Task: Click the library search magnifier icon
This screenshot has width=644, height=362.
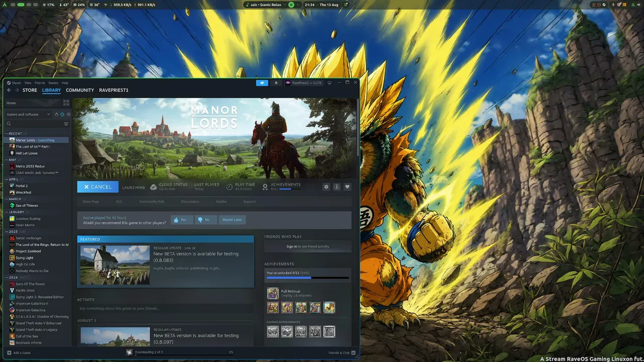Action: [x=9, y=124]
